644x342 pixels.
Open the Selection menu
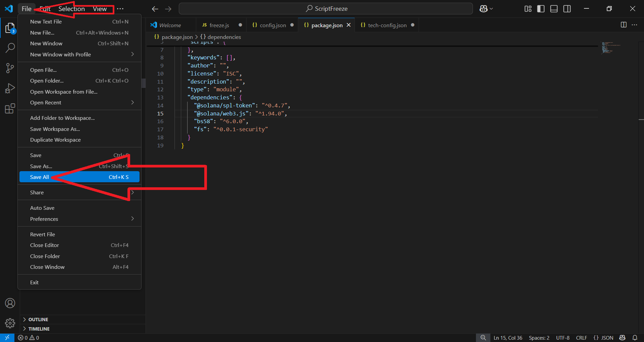71,9
